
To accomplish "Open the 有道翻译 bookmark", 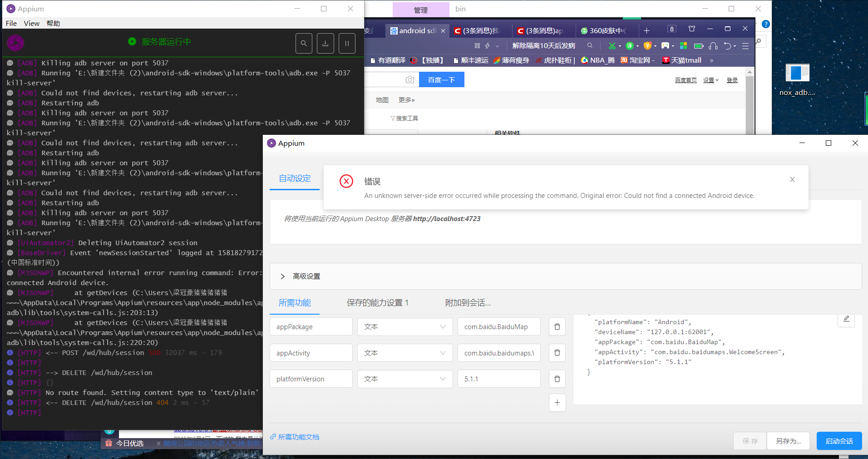I will pos(388,60).
